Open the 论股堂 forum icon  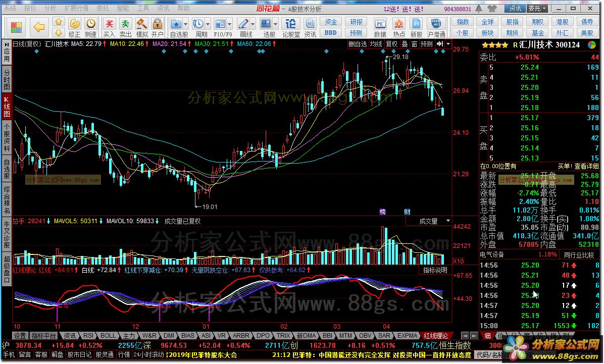[x=291, y=28]
